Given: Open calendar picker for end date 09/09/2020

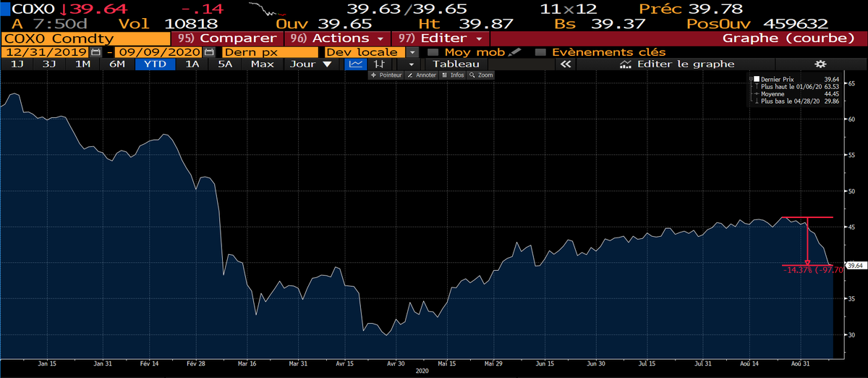Looking at the screenshot, I should [x=209, y=52].
